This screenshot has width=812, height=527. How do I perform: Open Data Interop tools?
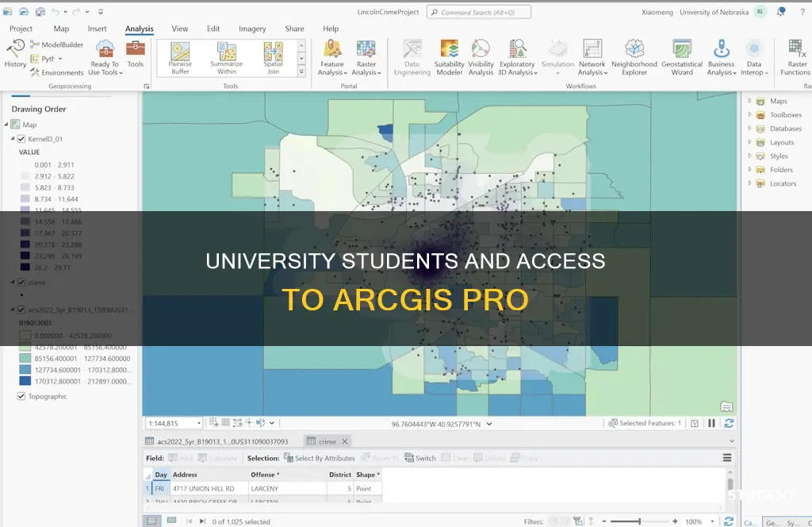pyautogui.click(x=754, y=57)
